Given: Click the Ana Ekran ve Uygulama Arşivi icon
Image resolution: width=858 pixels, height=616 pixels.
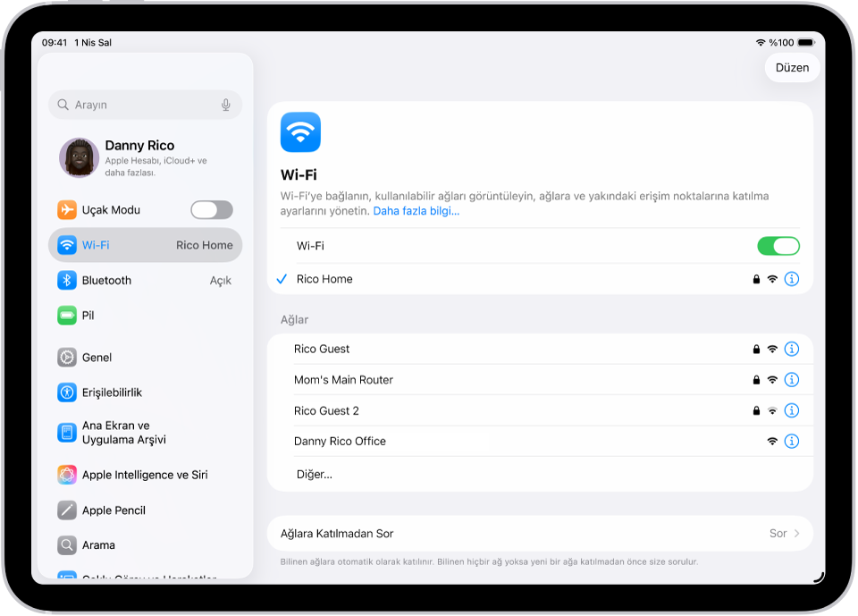Looking at the screenshot, I should click(67, 433).
